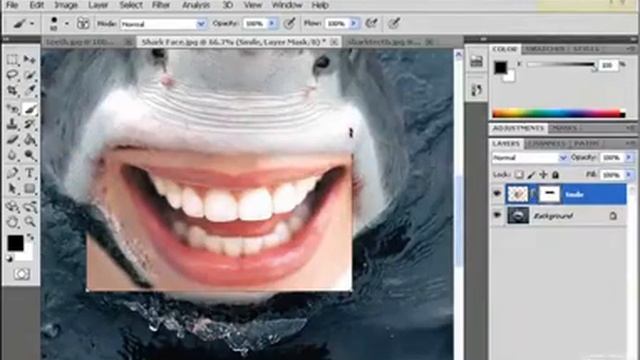Switch to the Channels tab
Image resolution: width=640 pixels, height=360 pixels.
[547, 144]
